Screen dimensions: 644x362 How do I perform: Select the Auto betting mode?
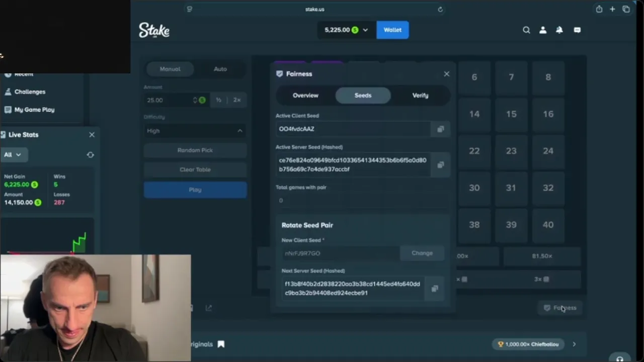coord(220,69)
